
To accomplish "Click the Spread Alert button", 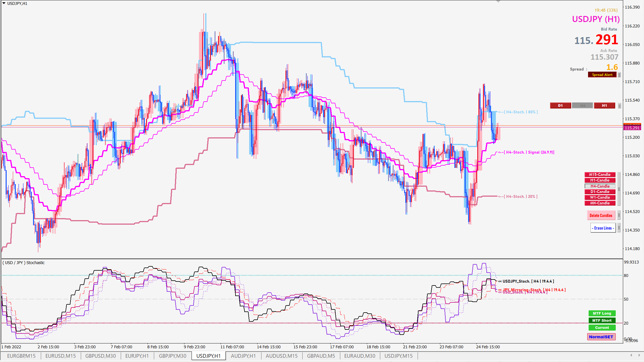I will [602, 75].
